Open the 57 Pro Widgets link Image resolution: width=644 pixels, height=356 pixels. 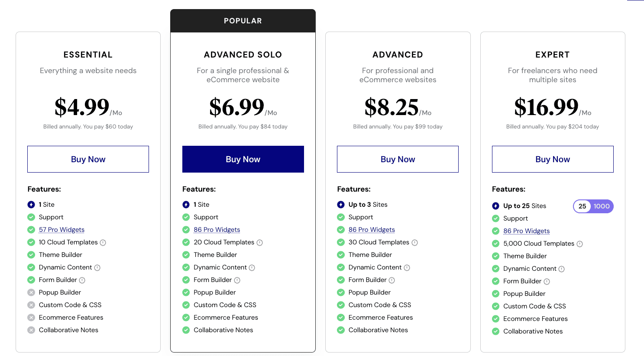pos(61,229)
